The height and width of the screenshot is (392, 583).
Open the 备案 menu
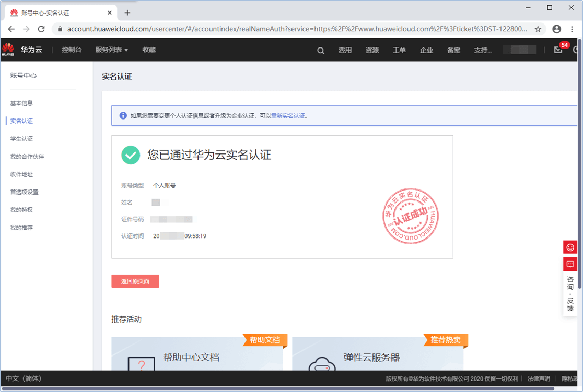453,50
